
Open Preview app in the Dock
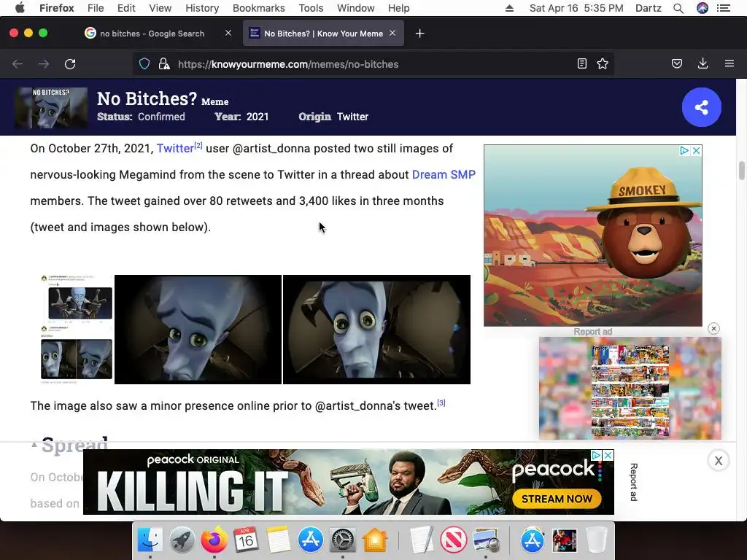[485, 540]
